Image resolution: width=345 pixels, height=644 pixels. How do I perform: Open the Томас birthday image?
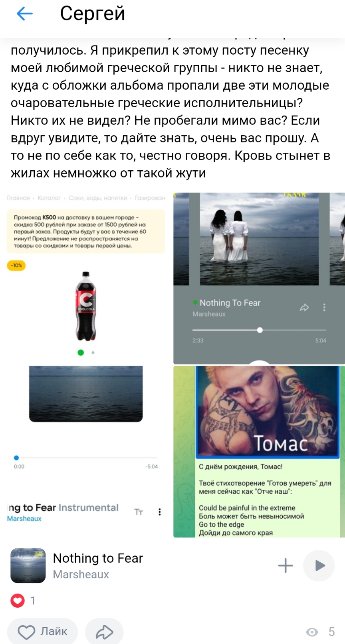tap(259, 451)
